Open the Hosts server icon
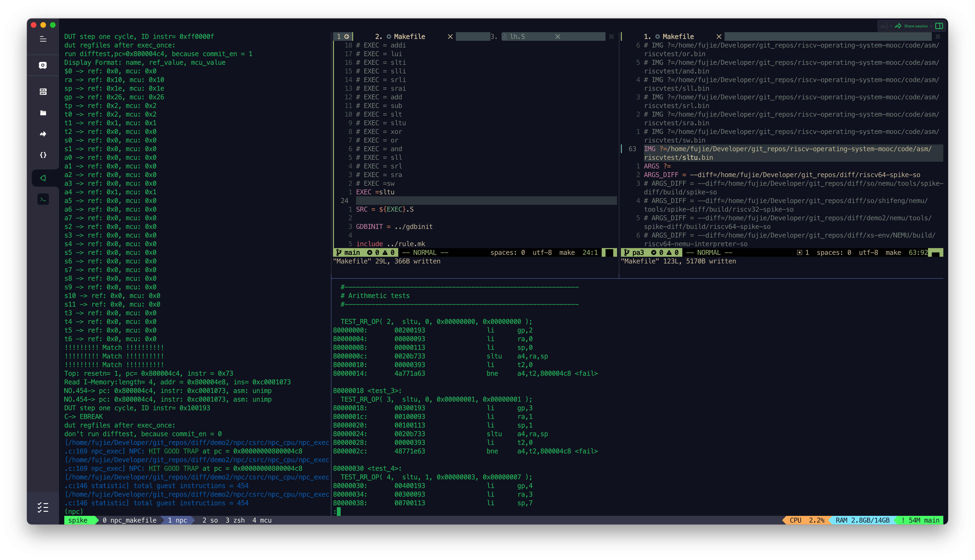 43,92
